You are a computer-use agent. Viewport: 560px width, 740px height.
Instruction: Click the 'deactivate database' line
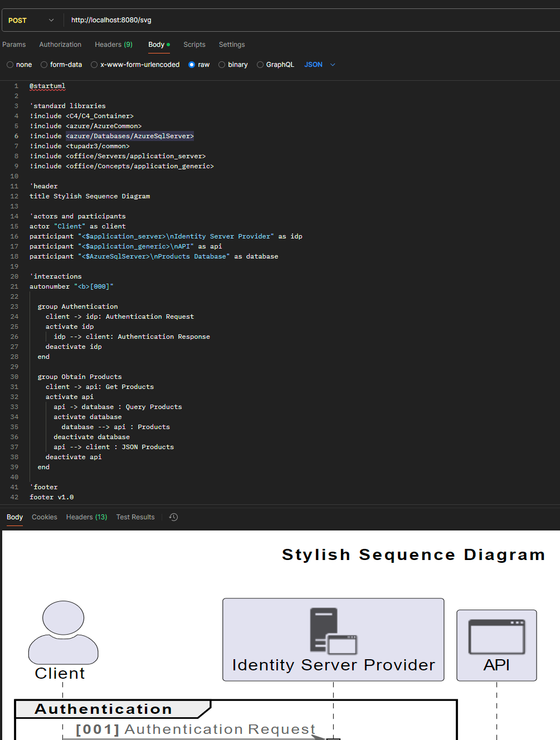click(x=91, y=437)
